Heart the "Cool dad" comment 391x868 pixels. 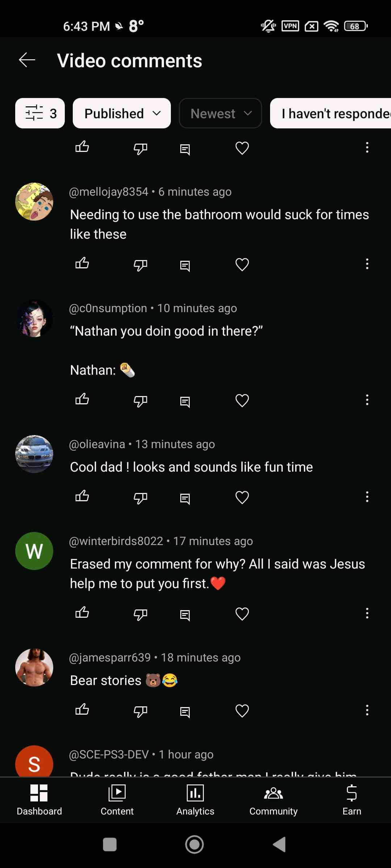(x=242, y=497)
